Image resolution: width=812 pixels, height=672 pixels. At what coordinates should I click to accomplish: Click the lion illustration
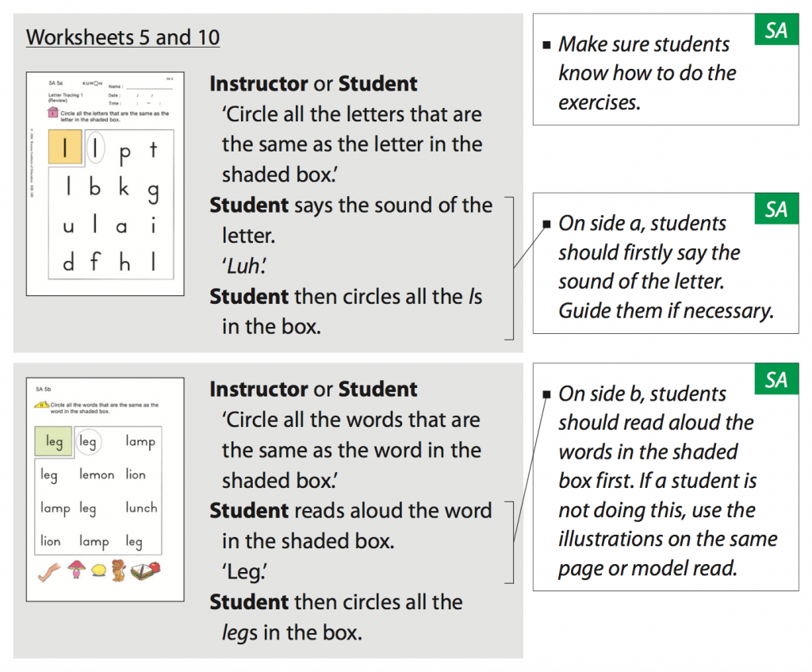pos(119,570)
